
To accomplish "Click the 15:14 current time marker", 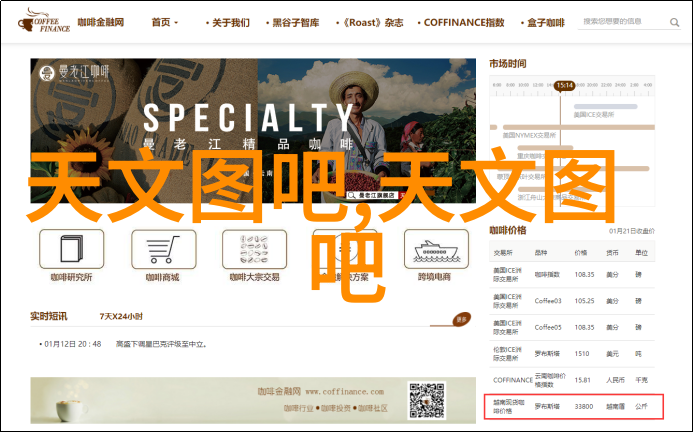I will 565,85.
